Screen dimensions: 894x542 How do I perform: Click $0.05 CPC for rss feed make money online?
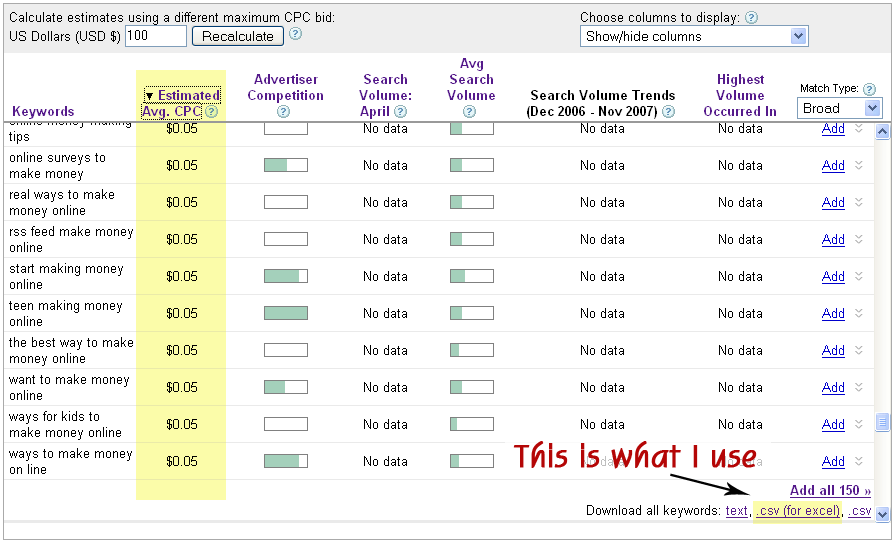click(x=182, y=239)
